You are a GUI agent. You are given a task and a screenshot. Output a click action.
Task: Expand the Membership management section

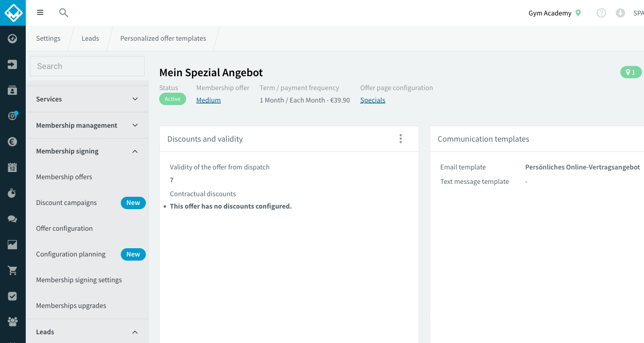click(x=87, y=125)
